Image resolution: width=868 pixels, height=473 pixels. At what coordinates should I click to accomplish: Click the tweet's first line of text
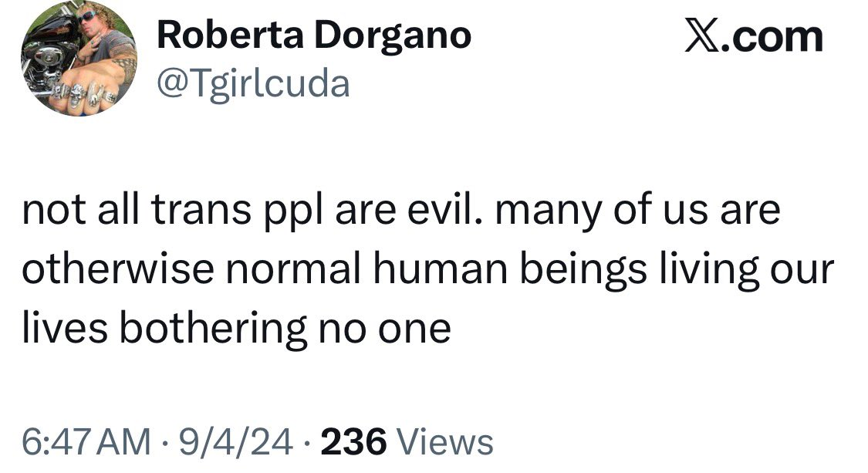400,211
